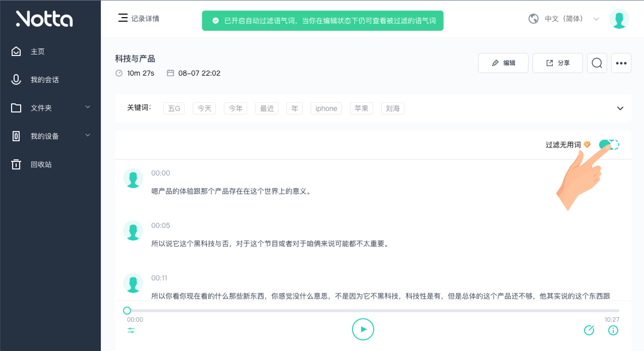Viewport: 644px width, 351px height.
Task: Open the 回收站 trash icon
Action: point(16,164)
